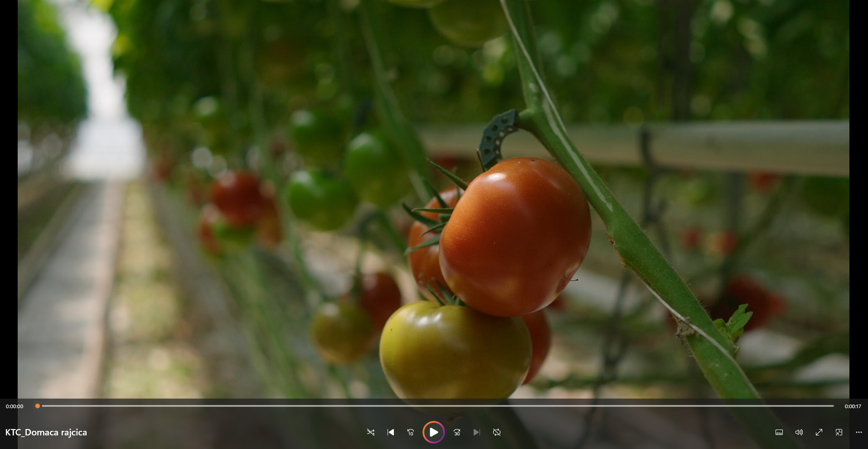Seek to the middle of the timeline
This screenshot has height=449, width=868.
coord(436,406)
